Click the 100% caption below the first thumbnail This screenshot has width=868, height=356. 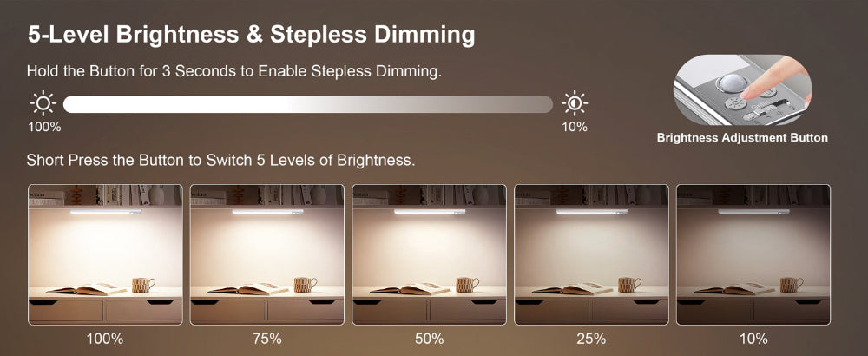click(x=106, y=338)
